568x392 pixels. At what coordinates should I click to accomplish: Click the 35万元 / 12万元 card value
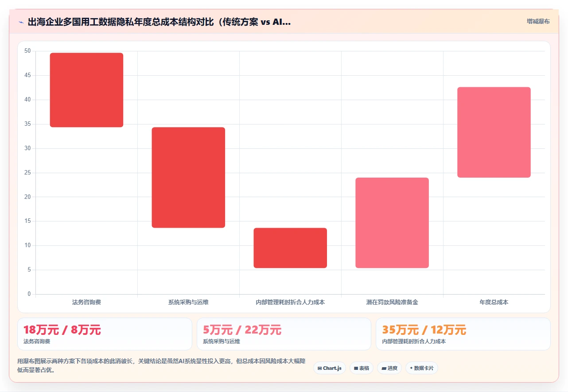(424, 330)
